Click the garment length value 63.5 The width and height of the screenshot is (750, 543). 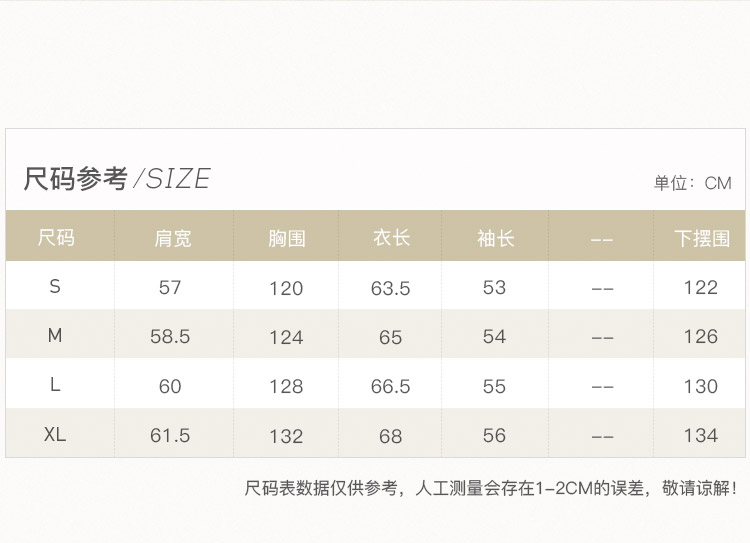[390, 288]
